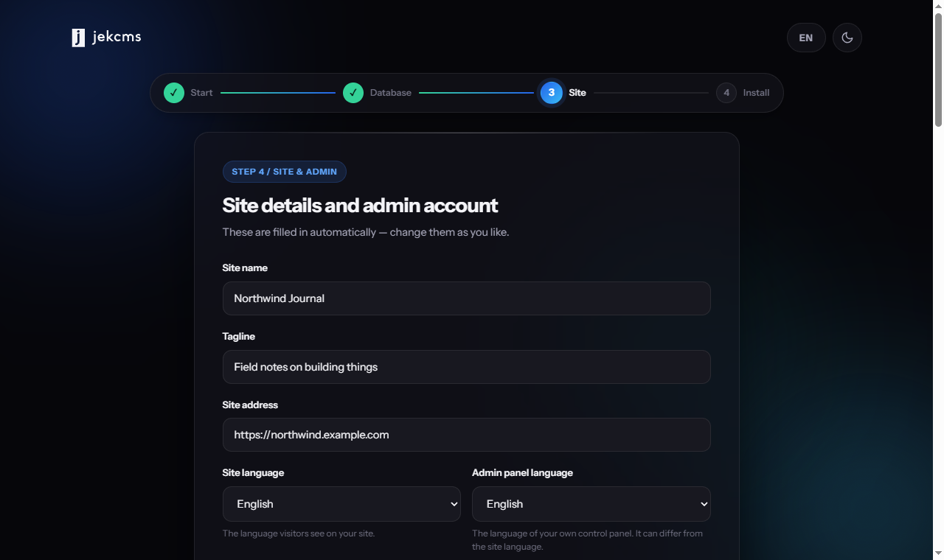This screenshot has width=944, height=560.
Task: Open the EN language switcher
Action: (x=806, y=38)
